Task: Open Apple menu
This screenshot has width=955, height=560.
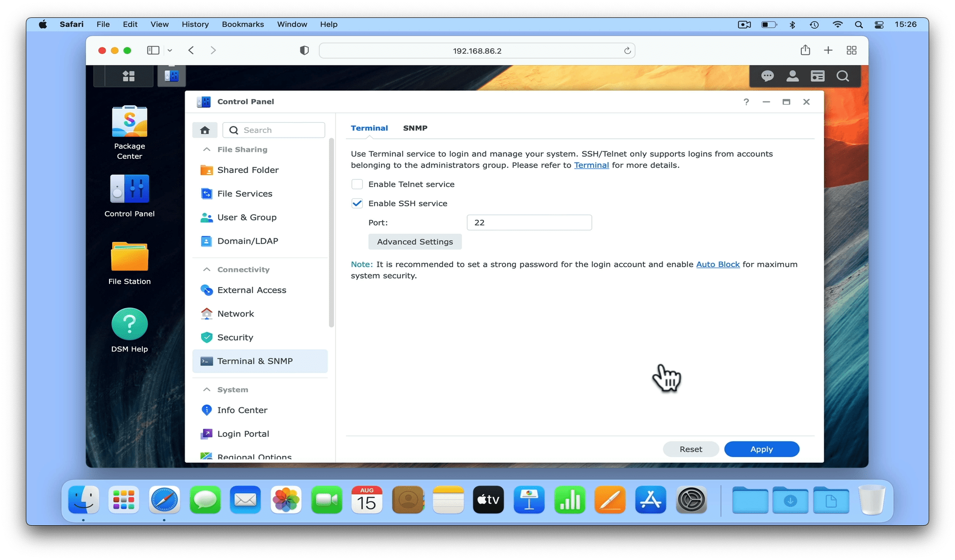Action: (x=43, y=24)
